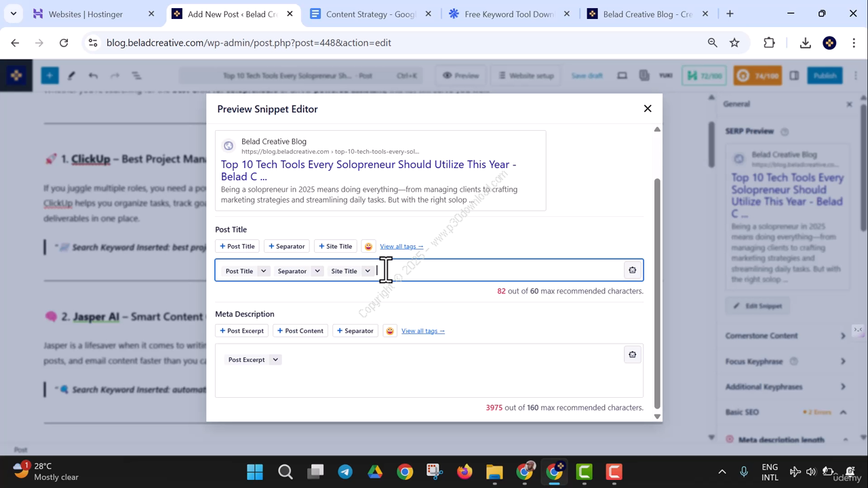868x488 pixels.
Task: Expand Post Excerpt tag dropdown
Action: (x=275, y=359)
